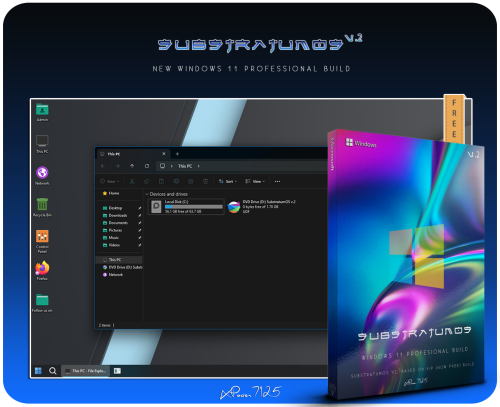
Task: Click the Local Disk usage bar
Action: tap(194, 207)
